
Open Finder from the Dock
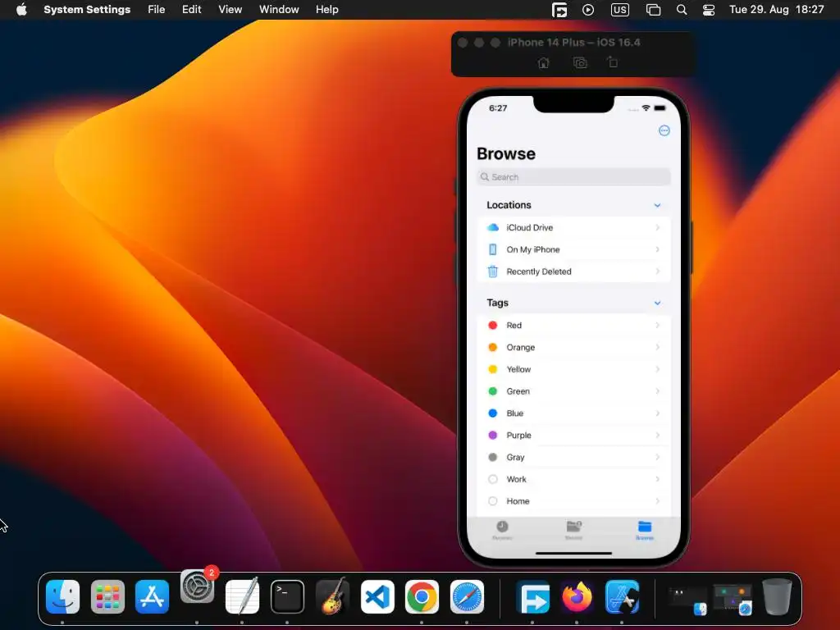(62, 597)
